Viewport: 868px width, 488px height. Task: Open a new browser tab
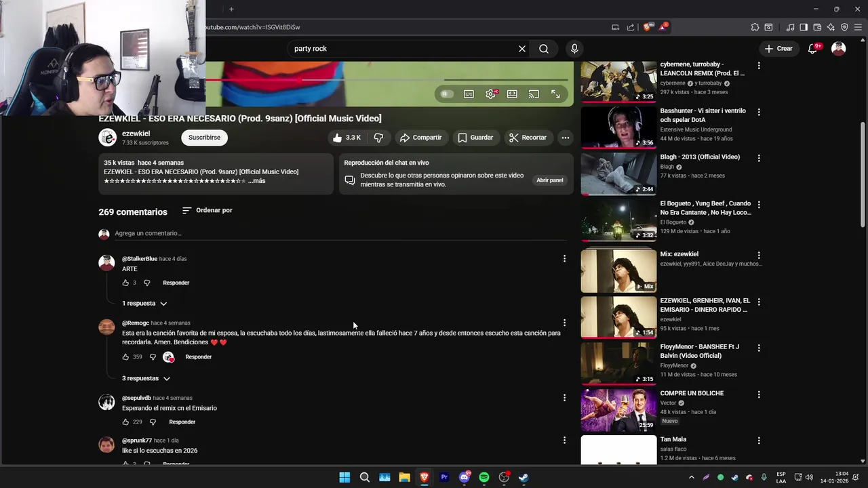point(231,9)
